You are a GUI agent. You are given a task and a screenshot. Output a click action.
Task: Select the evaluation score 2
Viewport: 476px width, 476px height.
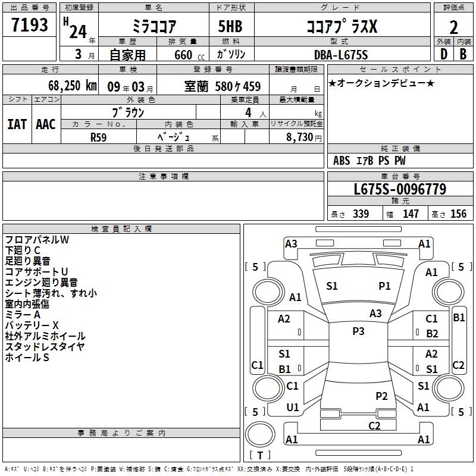click(x=454, y=27)
